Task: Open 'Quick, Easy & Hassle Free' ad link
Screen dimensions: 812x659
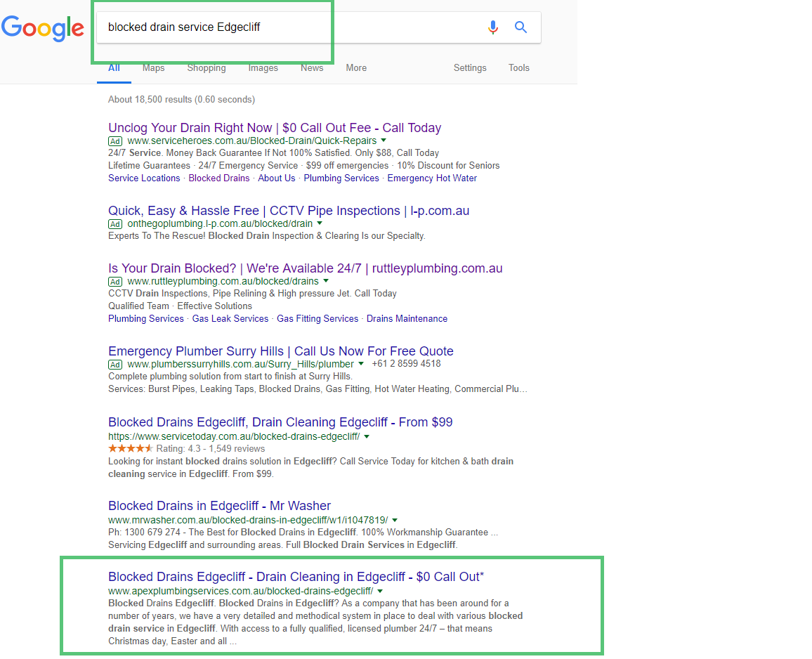Action: [x=289, y=211]
